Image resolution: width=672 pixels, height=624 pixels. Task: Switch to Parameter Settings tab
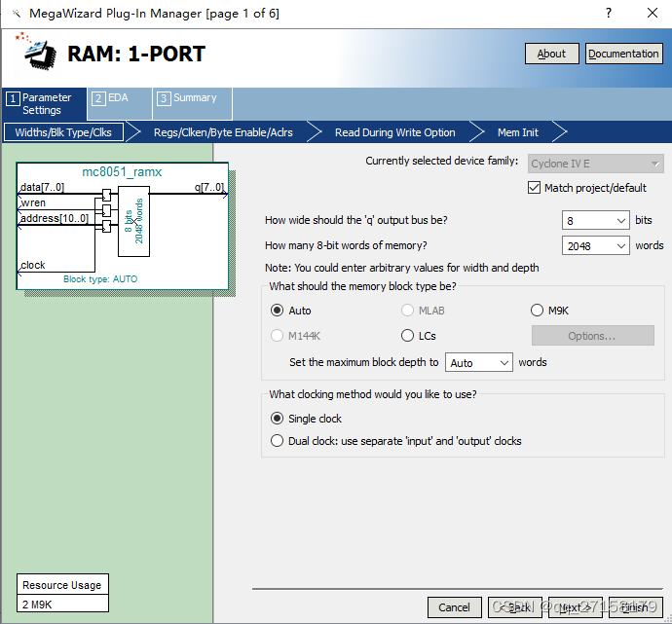44,103
